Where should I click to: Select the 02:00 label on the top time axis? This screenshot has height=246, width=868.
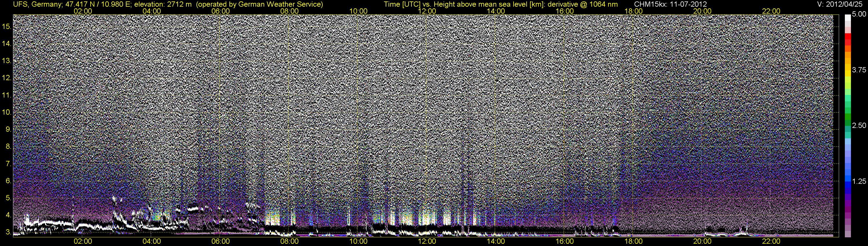point(83,11)
